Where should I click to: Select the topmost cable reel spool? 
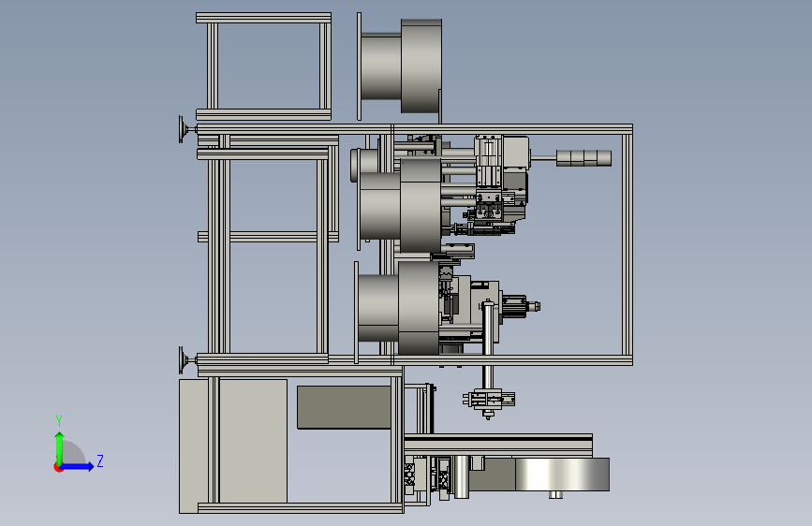tap(399, 66)
